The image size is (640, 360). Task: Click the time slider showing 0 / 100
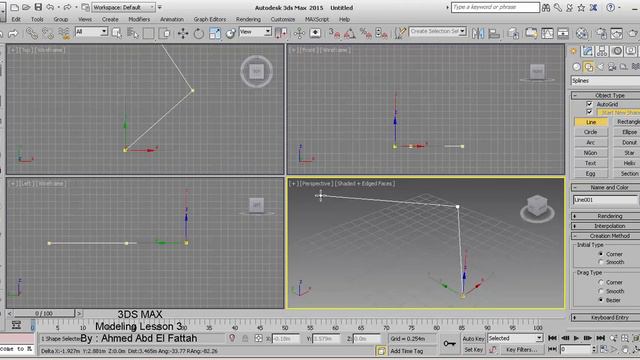point(44,313)
